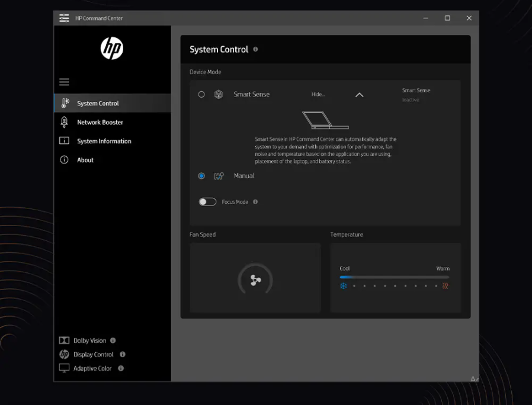The width and height of the screenshot is (532, 405).
Task: Collapse Smart Sense details with the chevron
Action: 359,95
